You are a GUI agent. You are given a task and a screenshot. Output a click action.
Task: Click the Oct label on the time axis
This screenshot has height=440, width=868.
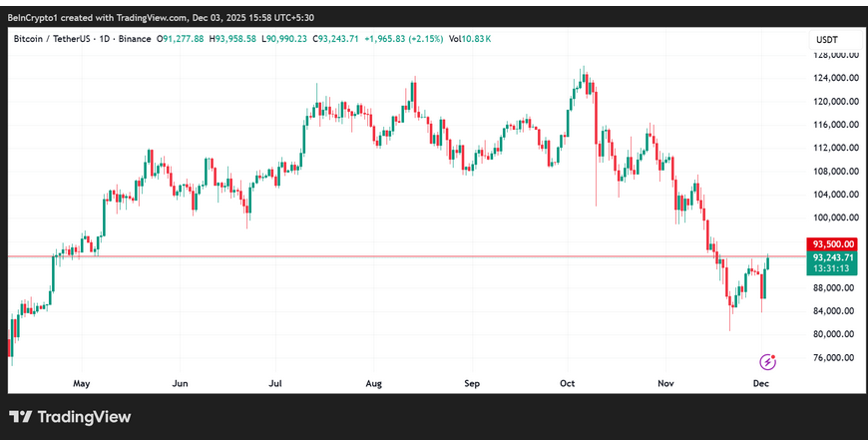coord(569,382)
